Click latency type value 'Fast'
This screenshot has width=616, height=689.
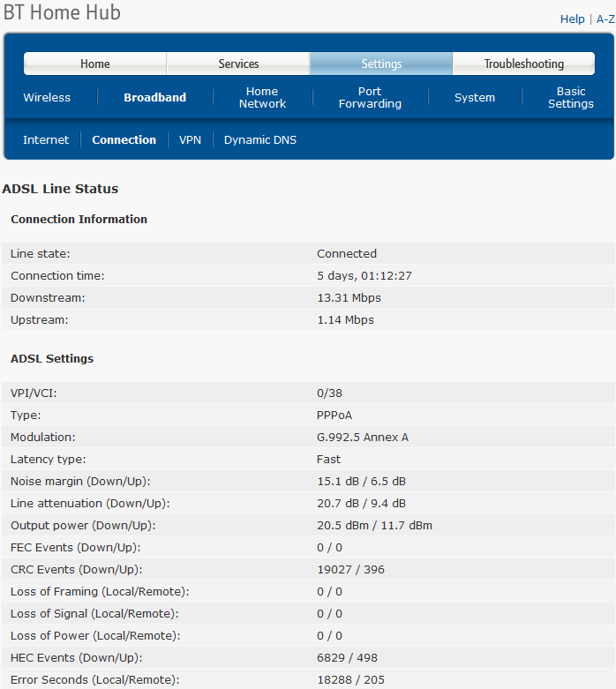(328, 459)
